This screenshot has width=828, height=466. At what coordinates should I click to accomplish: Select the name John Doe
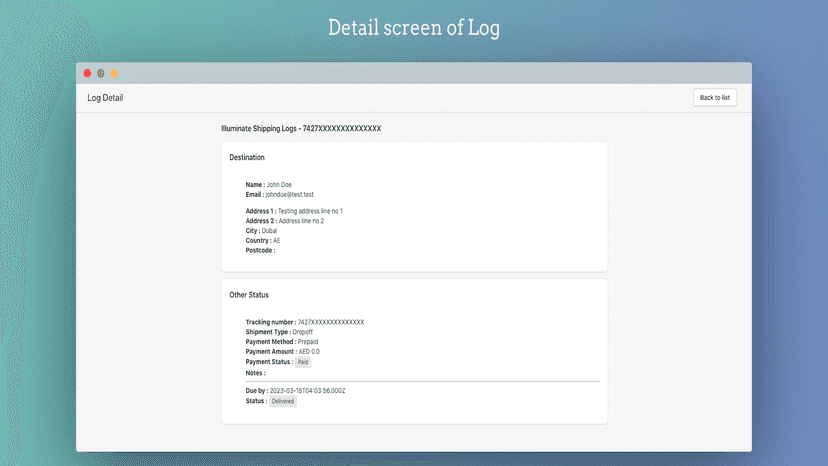click(279, 185)
